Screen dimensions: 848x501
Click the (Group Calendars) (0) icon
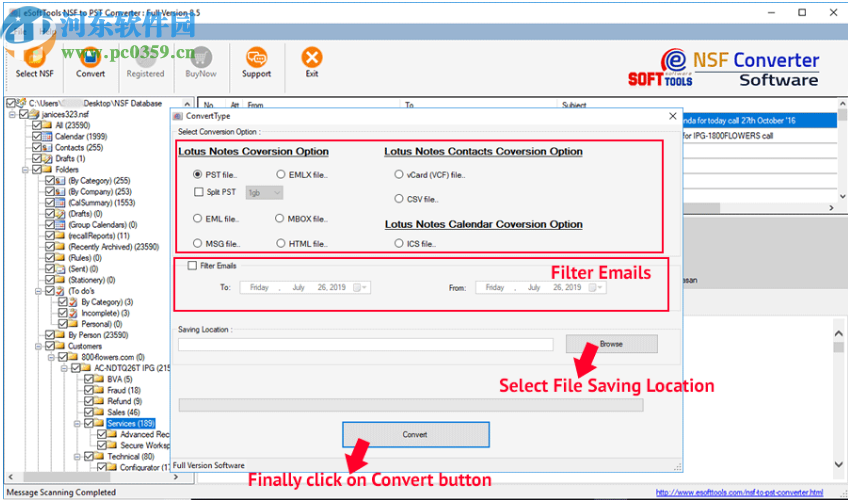61,225
